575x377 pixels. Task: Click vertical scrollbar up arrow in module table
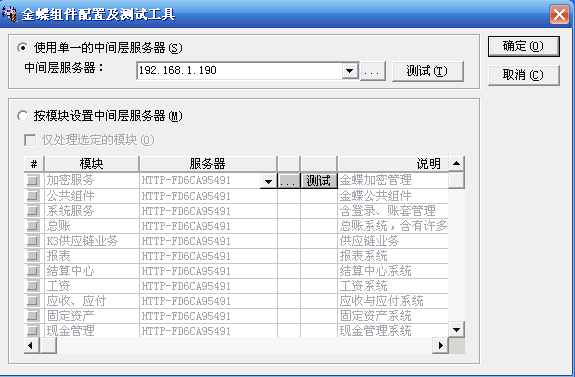click(x=456, y=164)
